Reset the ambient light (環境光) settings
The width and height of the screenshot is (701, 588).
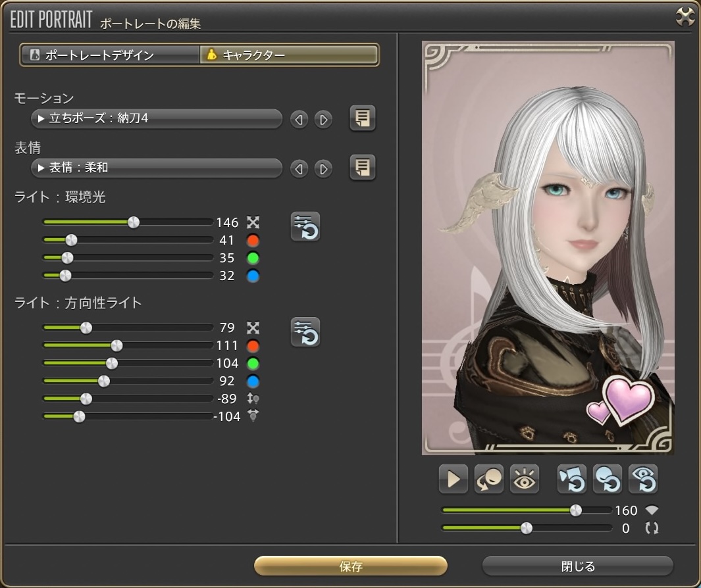coord(305,227)
